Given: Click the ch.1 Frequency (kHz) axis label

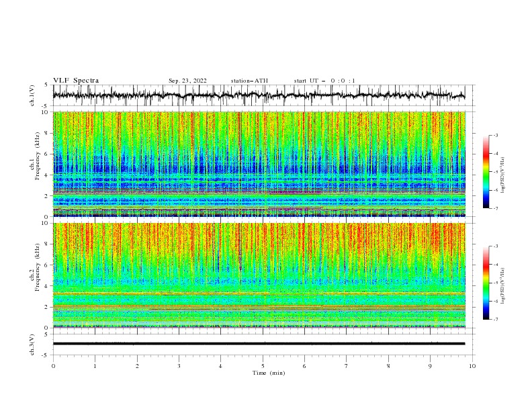Looking at the screenshot, I should (x=35, y=156).
